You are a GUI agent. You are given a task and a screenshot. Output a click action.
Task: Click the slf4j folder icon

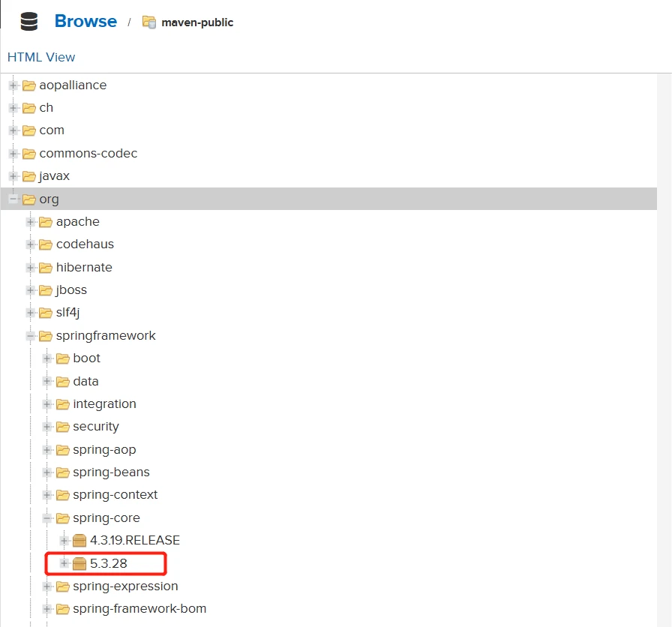coord(46,313)
